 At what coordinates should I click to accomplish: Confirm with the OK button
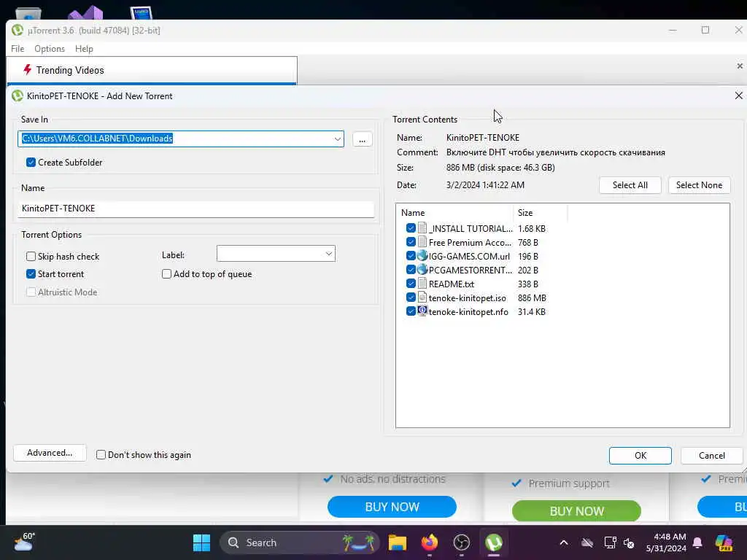tap(640, 455)
